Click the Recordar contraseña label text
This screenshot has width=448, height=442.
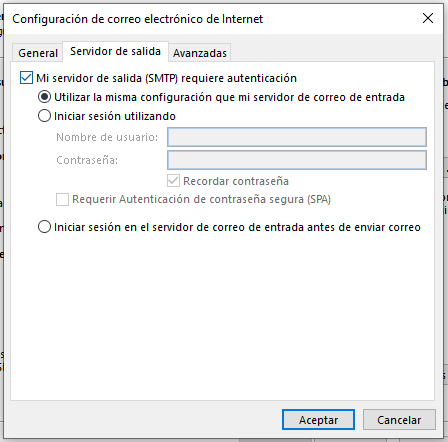[236, 181]
